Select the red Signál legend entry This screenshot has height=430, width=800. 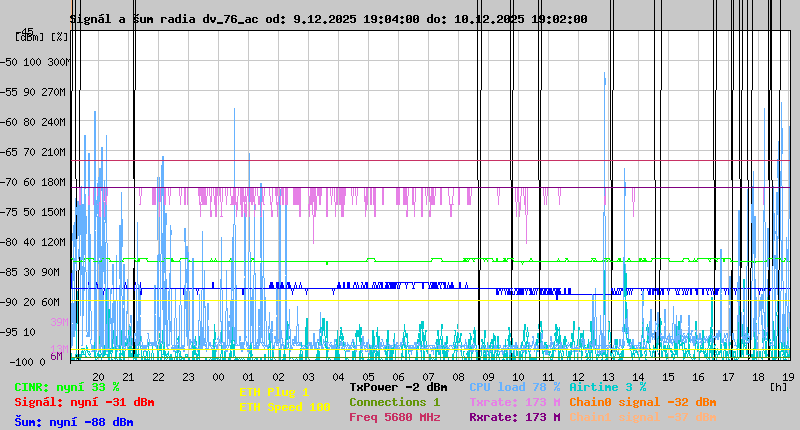(84, 402)
